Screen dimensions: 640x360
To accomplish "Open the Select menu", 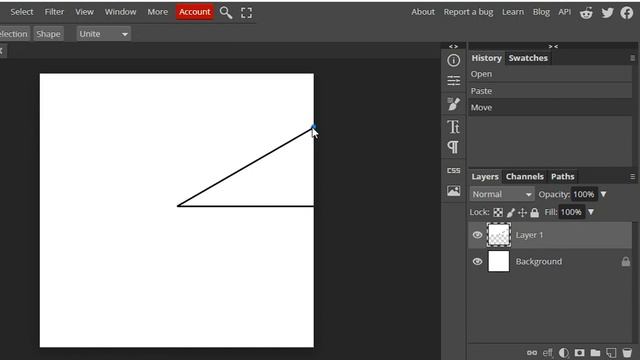I will tap(22, 12).
